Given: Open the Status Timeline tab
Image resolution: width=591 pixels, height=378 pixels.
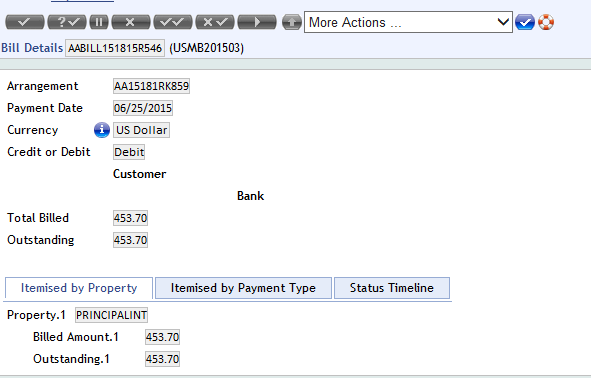Looking at the screenshot, I should 392,288.
